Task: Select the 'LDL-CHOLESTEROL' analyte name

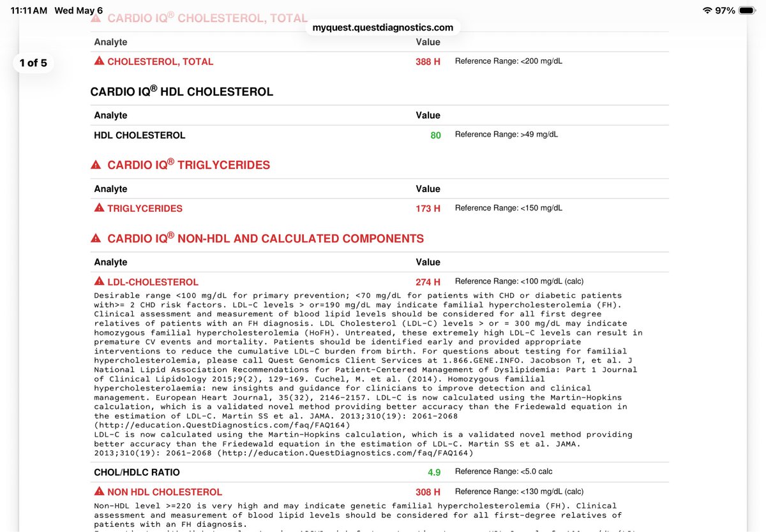Action: pos(153,282)
